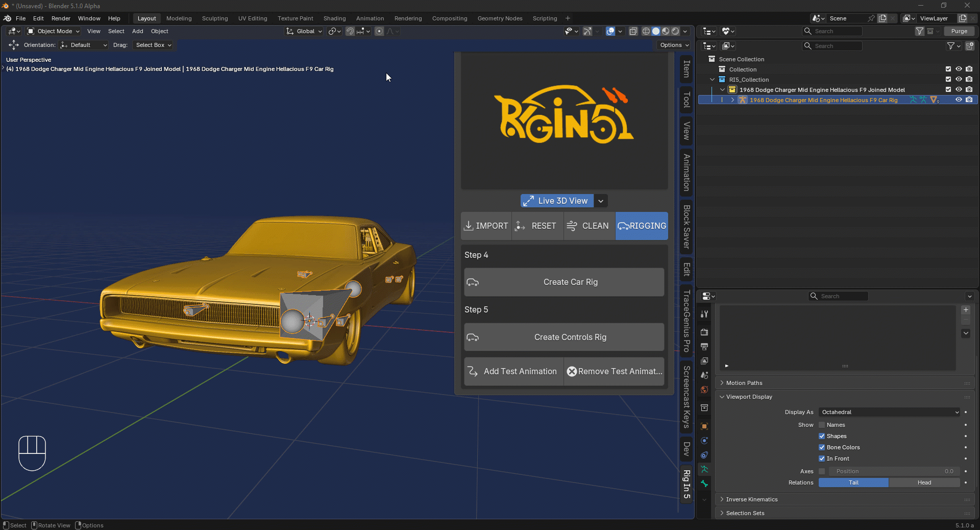Toggle X-Ray display in viewport header
This screenshot has height=530, width=980.
[633, 31]
